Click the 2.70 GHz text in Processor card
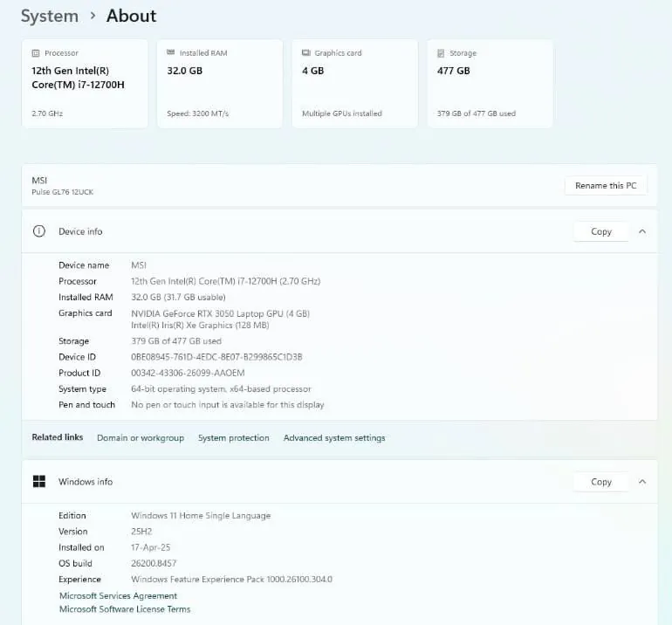 (x=47, y=113)
